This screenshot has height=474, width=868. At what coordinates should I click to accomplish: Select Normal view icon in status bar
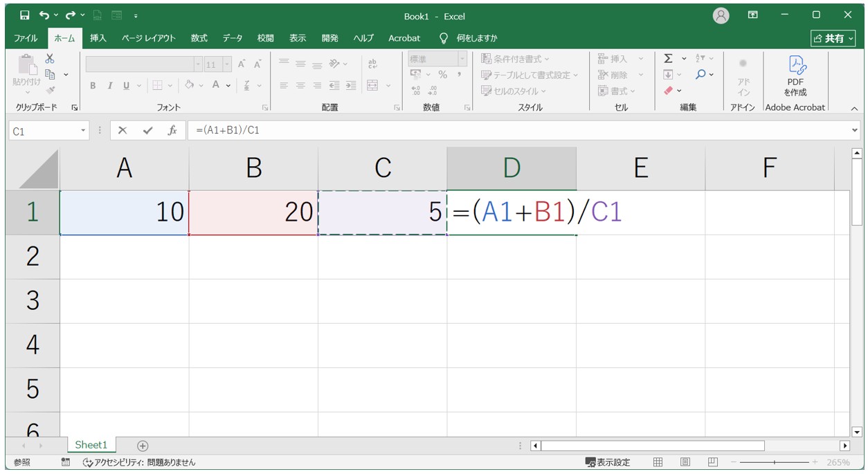[x=658, y=462]
